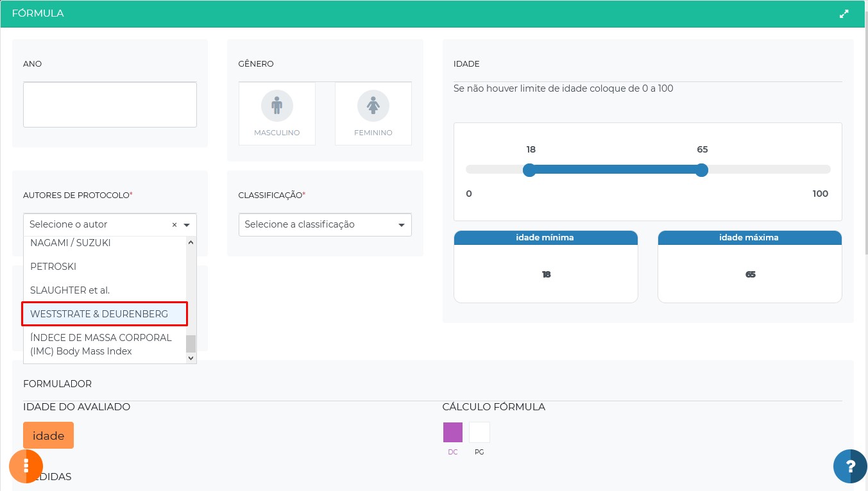The image size is (868, 491).
Task: Click into the Ano input field
Action: (110, 104)
